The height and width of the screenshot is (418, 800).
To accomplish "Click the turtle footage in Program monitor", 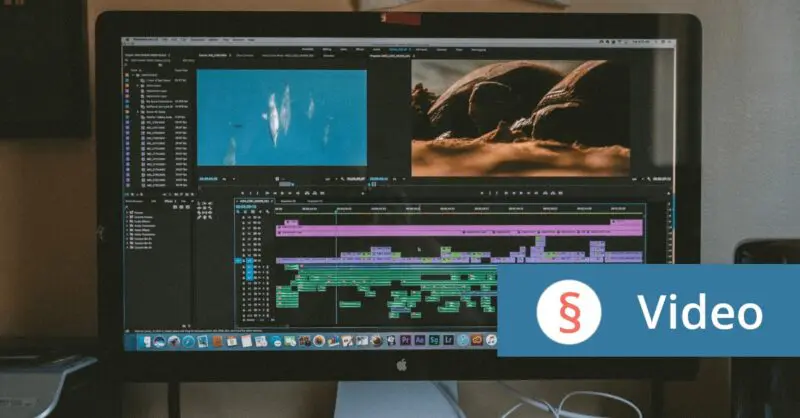I will point(520,118).
